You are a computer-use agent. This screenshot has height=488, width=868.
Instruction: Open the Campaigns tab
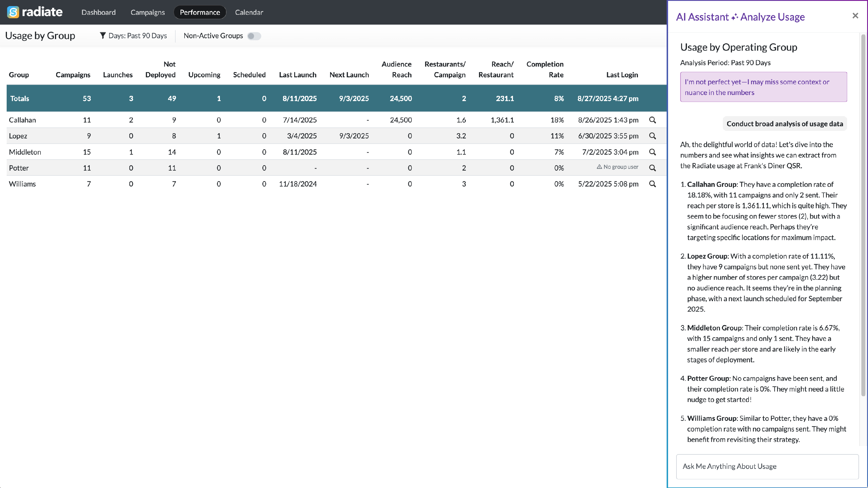[x=148, y=12]
